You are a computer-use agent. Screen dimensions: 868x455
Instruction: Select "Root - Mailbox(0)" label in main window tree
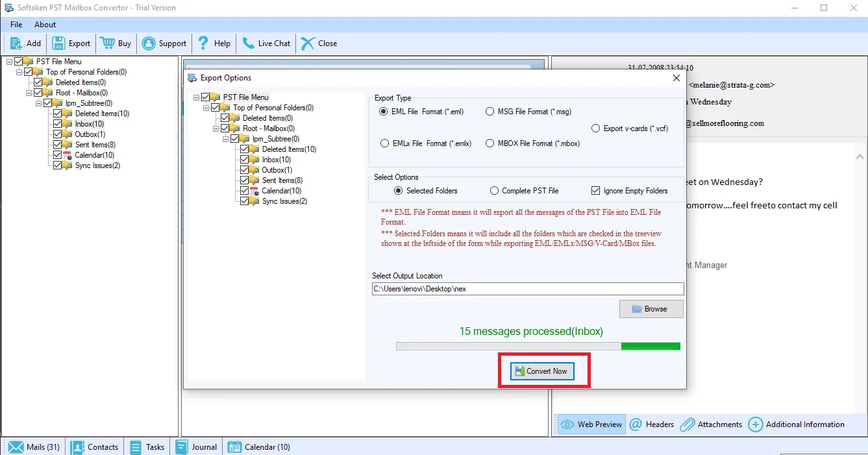pos(82,93)
